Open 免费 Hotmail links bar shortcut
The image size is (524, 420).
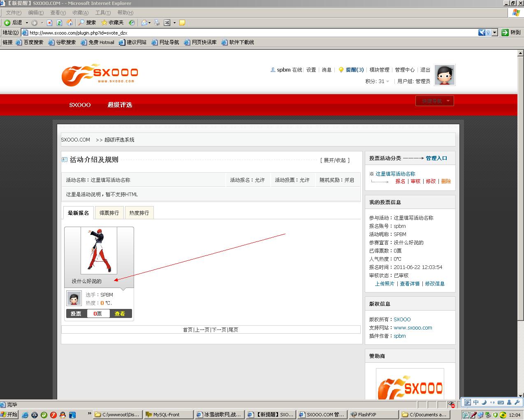point(97,42)
